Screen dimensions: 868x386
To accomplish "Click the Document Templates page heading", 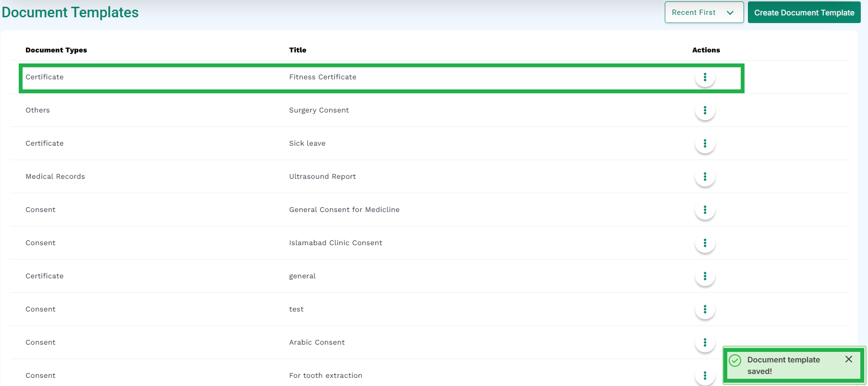I will [x=70, y=12].
